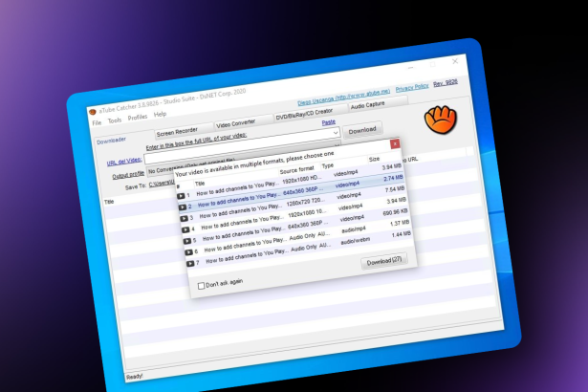
Task: Select the Downloader tab
Action: pyautogui.click(x=111, y=141)
